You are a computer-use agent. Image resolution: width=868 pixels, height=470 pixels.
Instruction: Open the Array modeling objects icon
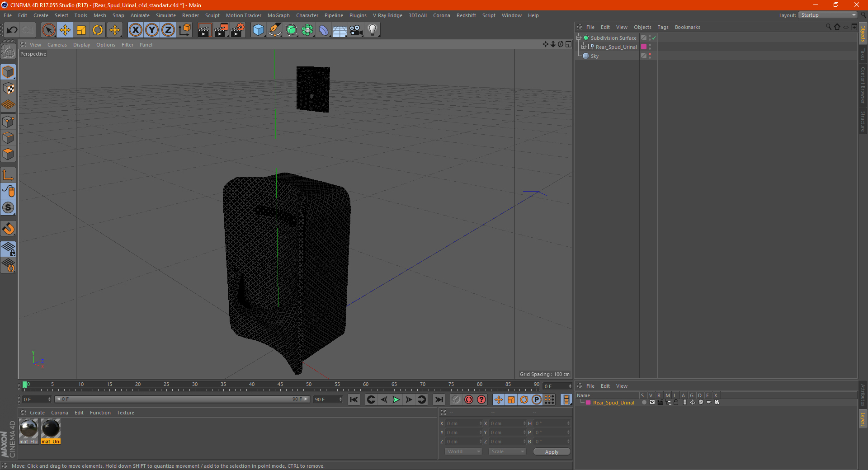pyautogui.click(x=307, y=30)
